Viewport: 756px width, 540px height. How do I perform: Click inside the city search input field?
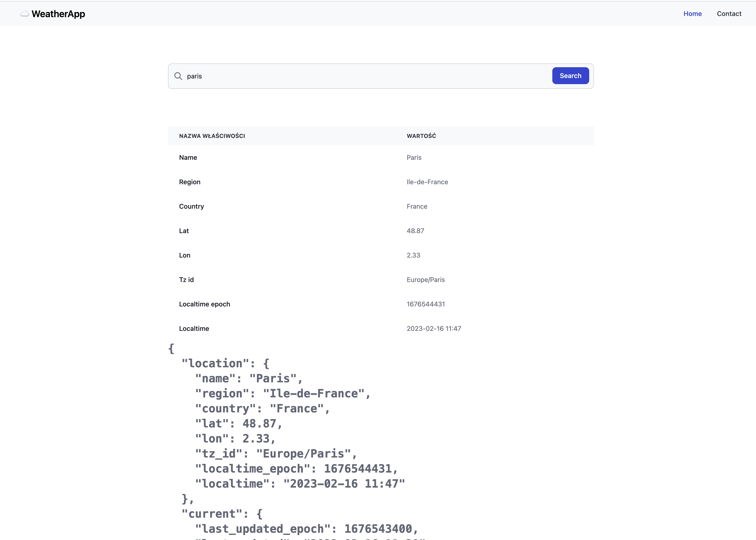tap(332, 76)
